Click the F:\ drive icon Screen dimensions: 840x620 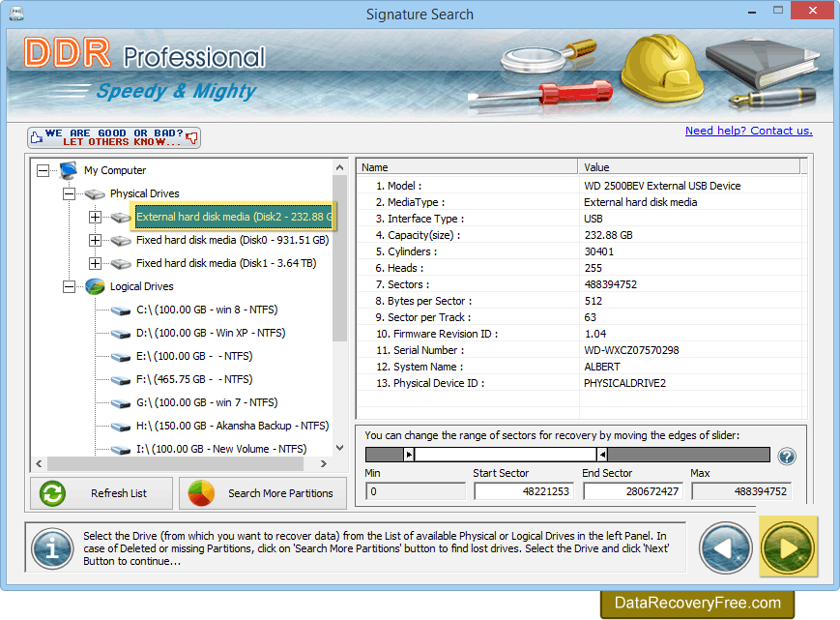(121, 380)
